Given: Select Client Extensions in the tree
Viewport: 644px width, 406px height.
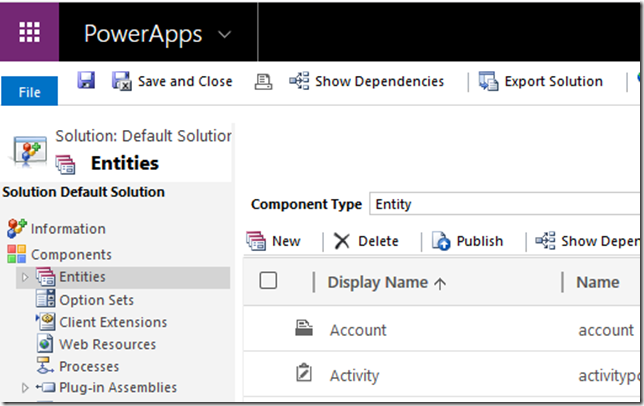Looking at the screenshot, I should click(112, 322).
